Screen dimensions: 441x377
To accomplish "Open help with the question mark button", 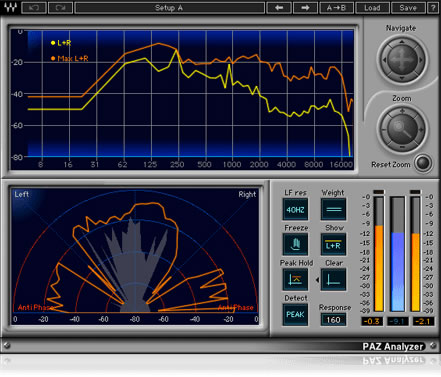I will (x=433, y=8).
